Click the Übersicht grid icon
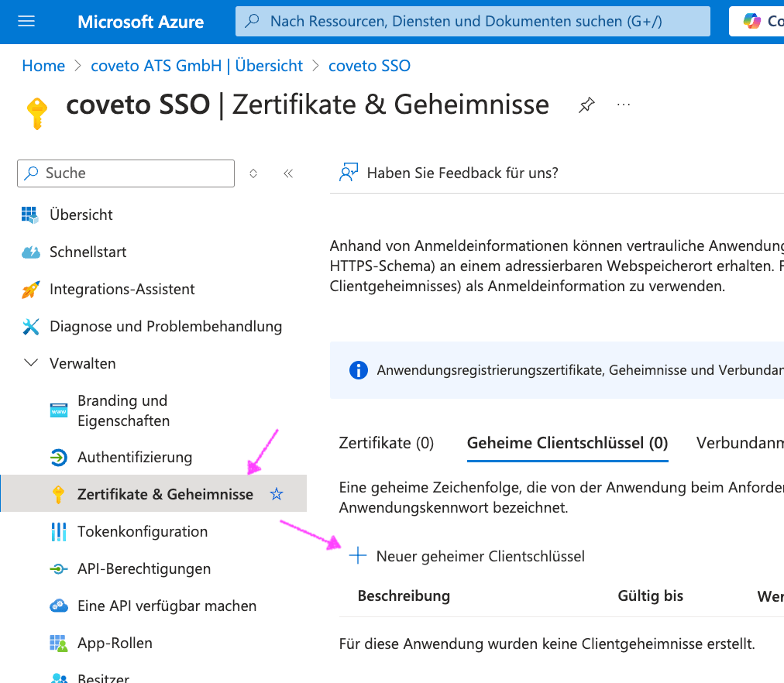784x683 pixels. click(x=30, y=215)
